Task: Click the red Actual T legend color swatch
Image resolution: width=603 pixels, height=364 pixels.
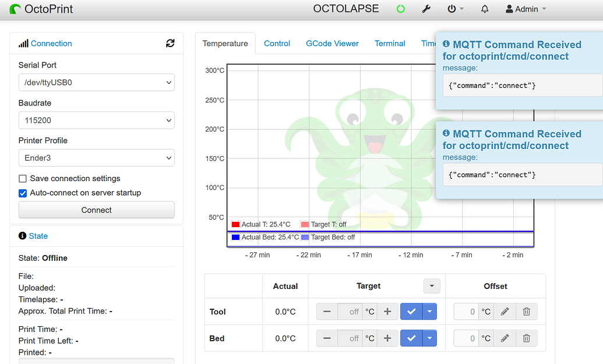Action: tap(235, 224)
